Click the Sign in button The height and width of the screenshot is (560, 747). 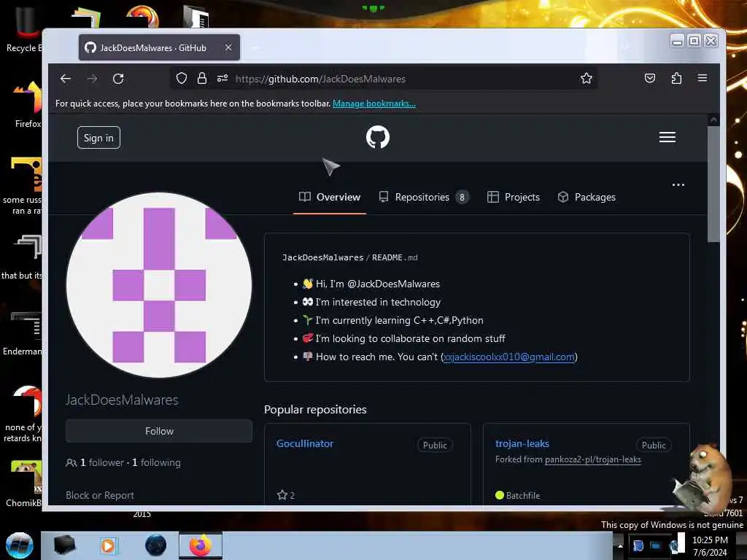tap(98, 138)
